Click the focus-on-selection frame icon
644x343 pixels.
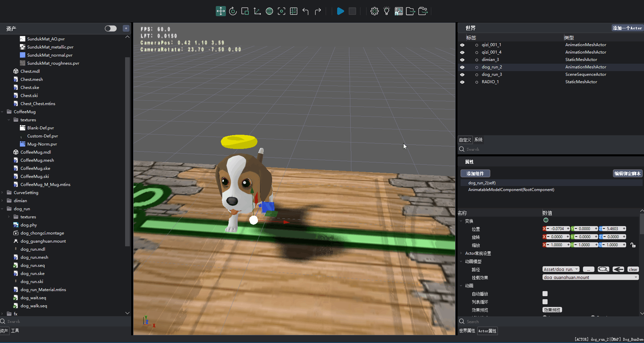pos(282,11)
